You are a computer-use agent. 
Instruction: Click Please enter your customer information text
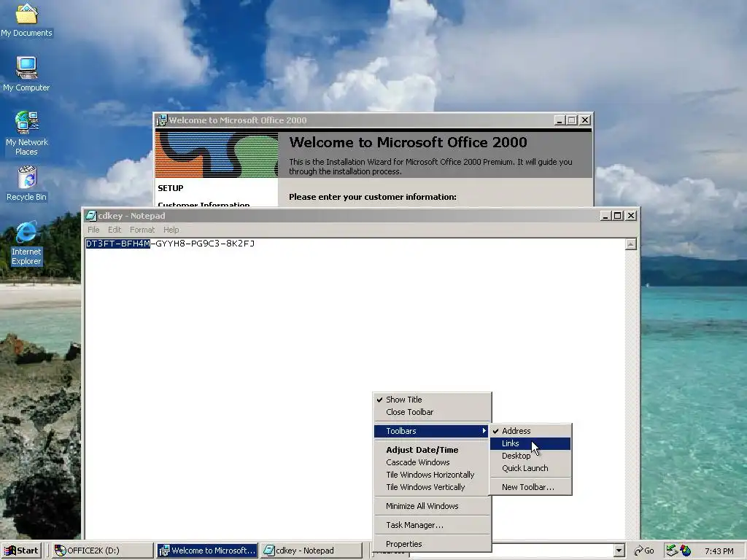(x=373, y=197)
